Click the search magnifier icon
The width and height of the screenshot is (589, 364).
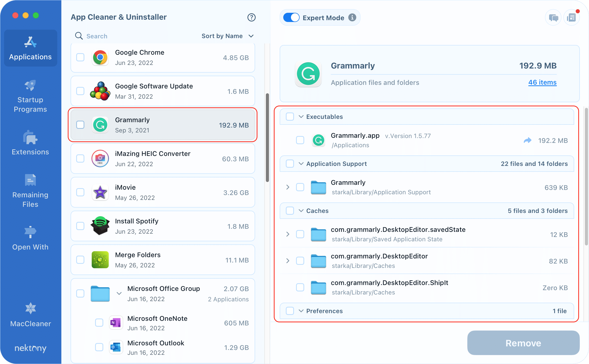point(79,36)
